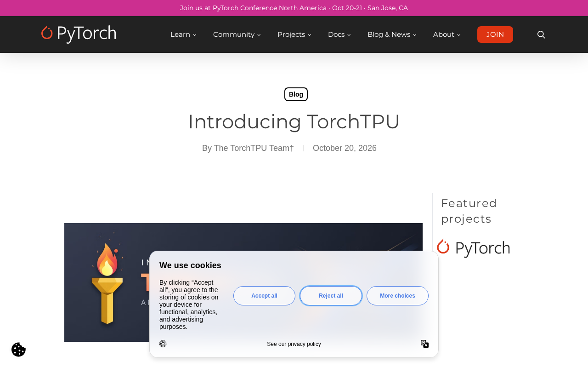Open the PyTorch Conference announcement banner
This screenshot has height=368, width=588.
pos(294,8)
